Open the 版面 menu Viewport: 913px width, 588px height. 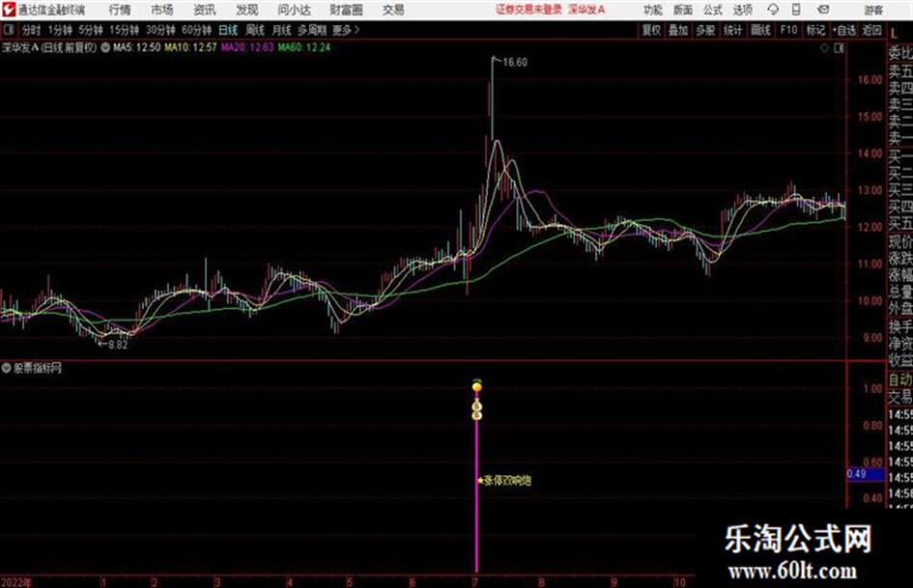click(x=683, y=10)
